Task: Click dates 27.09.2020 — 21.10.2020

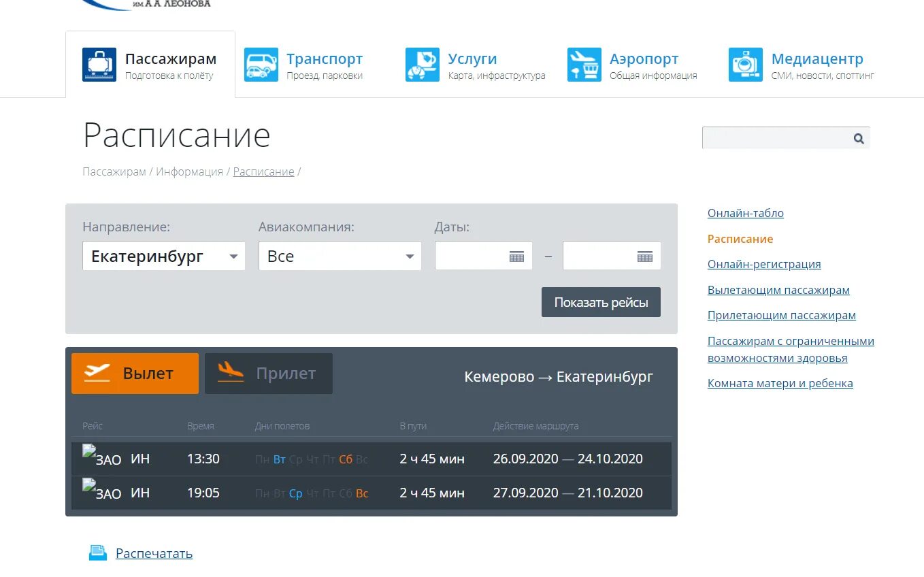Action: click(x=568, y=493)
